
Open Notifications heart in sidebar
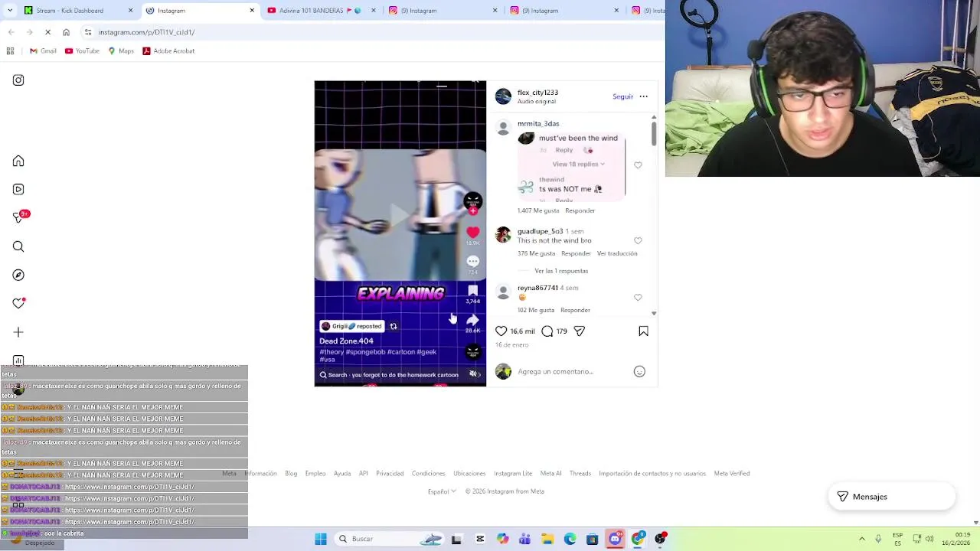point(18,303)
